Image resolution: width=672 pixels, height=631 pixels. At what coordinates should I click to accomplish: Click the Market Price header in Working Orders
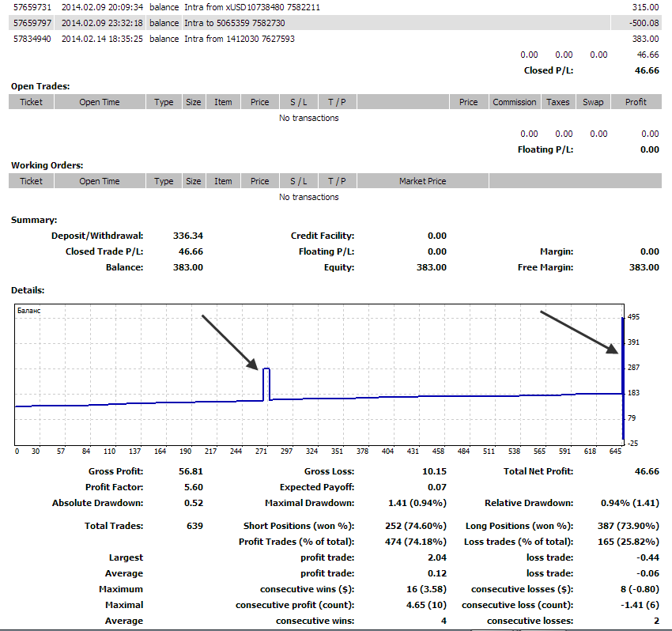422,181
